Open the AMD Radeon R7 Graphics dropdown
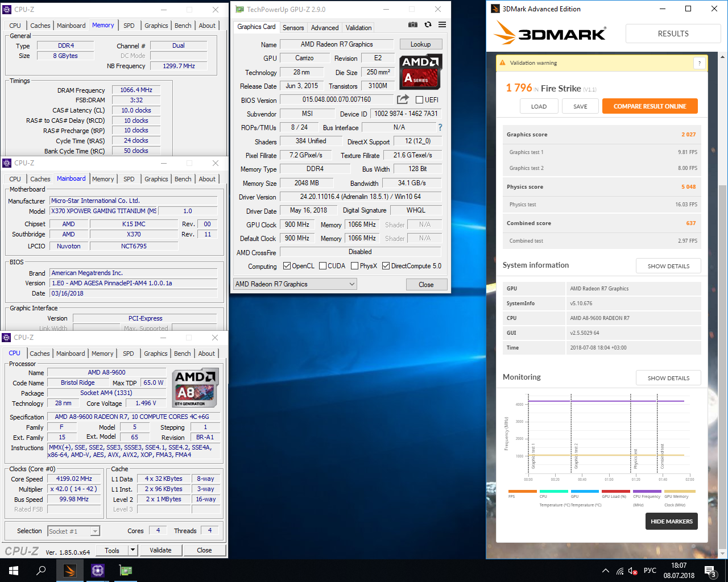Viewport: 728px width, 582px height. (295, 284)
